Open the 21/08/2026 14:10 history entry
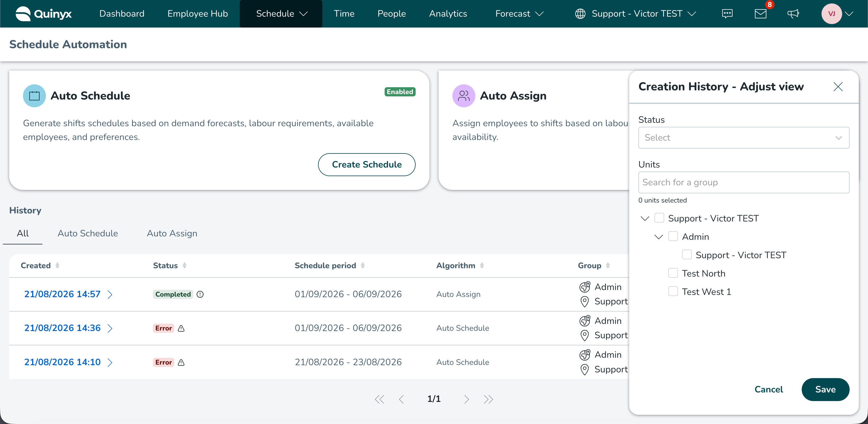Image resolution: width=868 pixels, height=424 pixels. tap(62, 362)
